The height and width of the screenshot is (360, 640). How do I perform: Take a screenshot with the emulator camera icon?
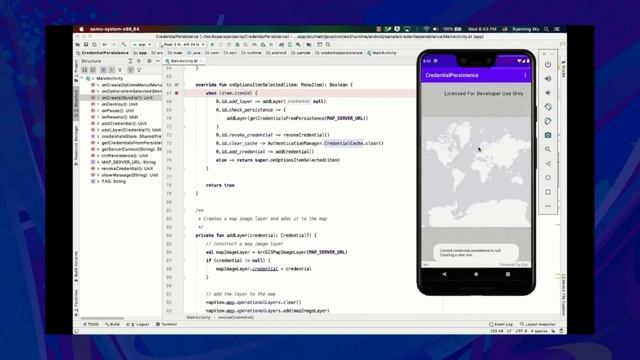pos(548,135)
